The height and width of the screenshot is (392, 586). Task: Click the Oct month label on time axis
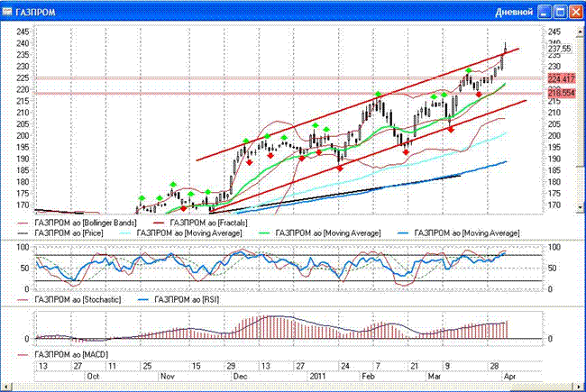(93, 376)
